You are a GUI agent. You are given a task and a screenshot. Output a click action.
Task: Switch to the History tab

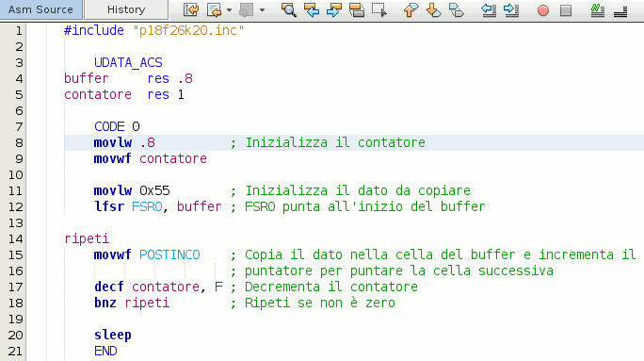[x=126, y=9]
